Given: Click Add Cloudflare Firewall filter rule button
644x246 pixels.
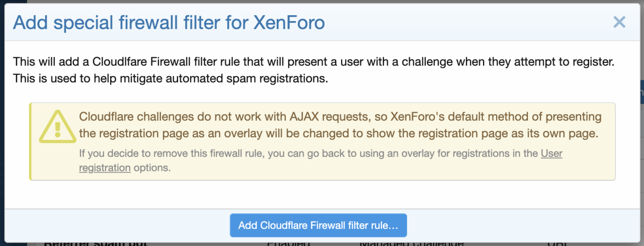Looking at the screenshot, I should (318, 225).
